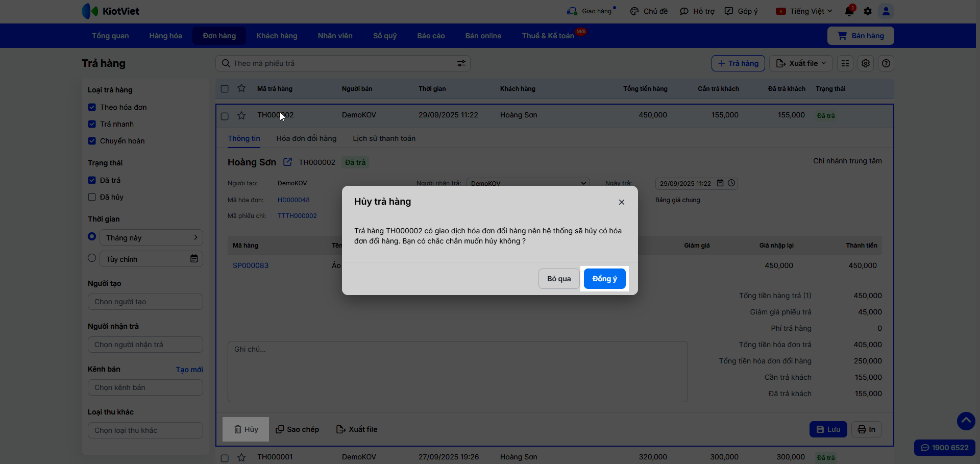Uncheck the Đã trả status checkbox
The image size is (980, 464).
[x=92, y=180]
